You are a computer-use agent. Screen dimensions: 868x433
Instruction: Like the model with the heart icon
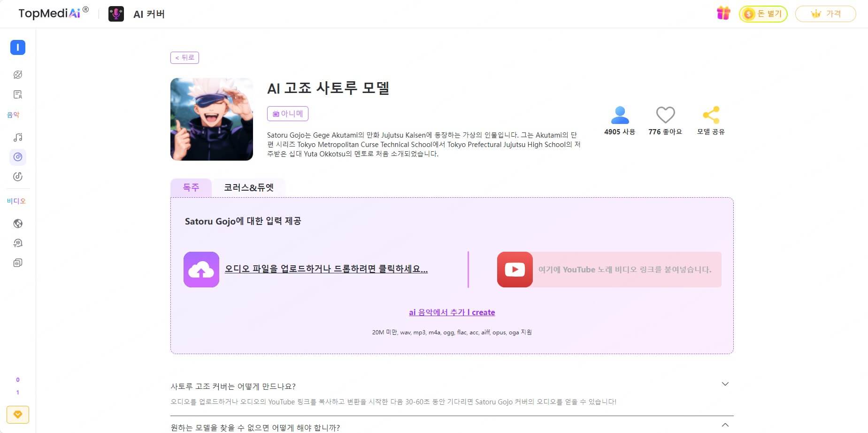pos(665,115)
